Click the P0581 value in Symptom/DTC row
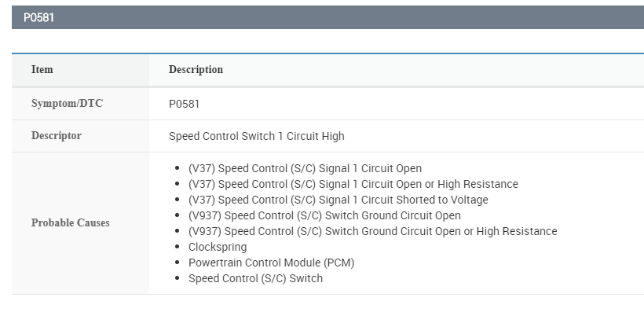The image size is (644, 327). click(185, 104)
